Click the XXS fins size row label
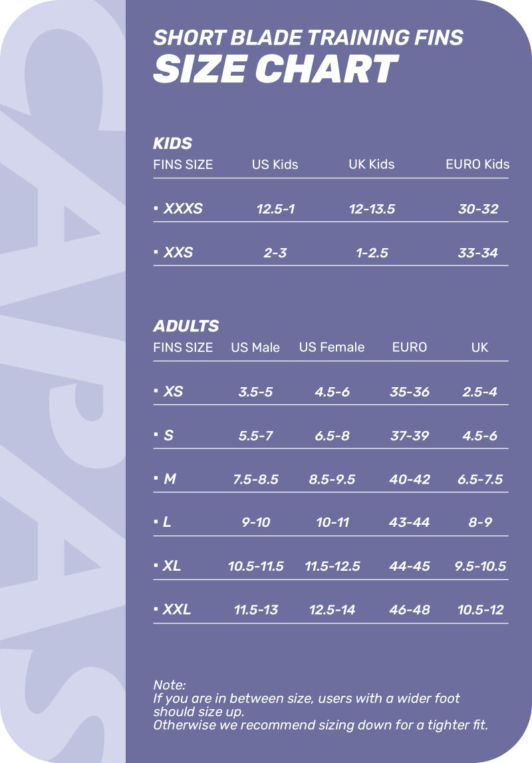Viewport: 532px width, 763px height. coord(178,253)
